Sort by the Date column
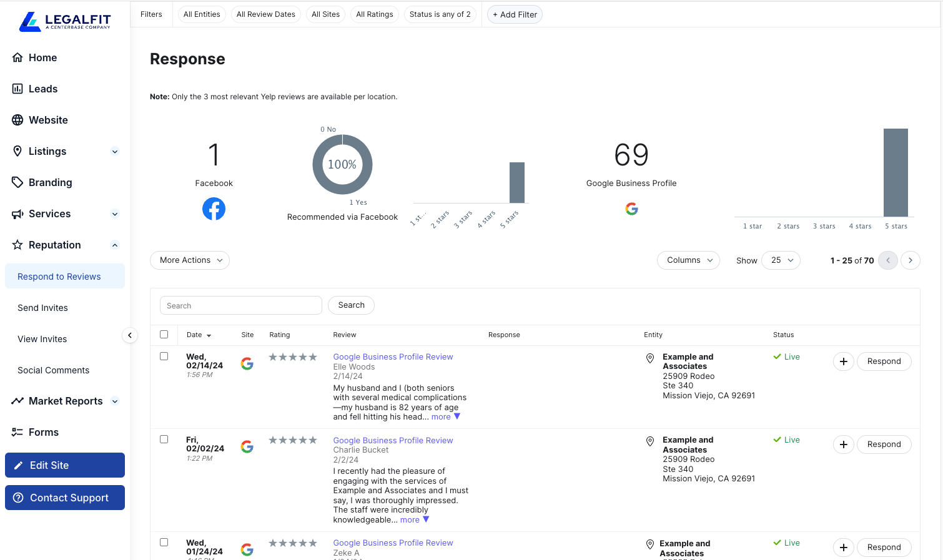The width and height of the screenshot is (943, 560). 199,335
